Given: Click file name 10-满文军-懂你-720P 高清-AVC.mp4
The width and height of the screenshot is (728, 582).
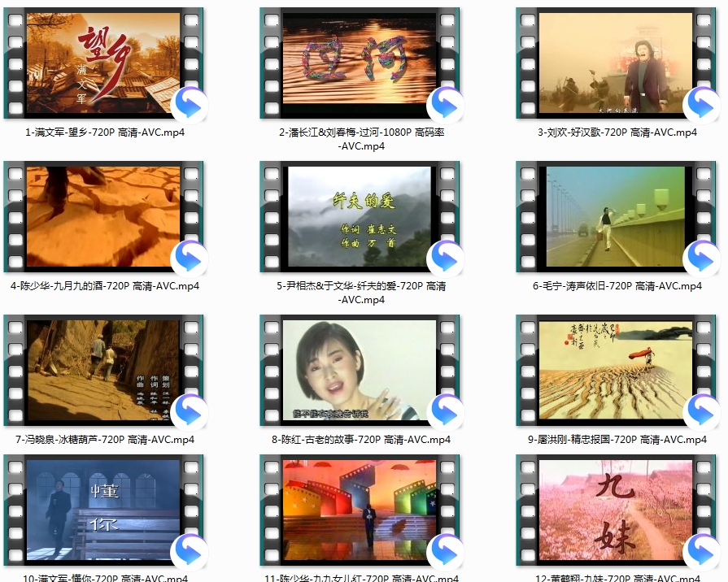Looking at the screenshot, I should (105, 578).
